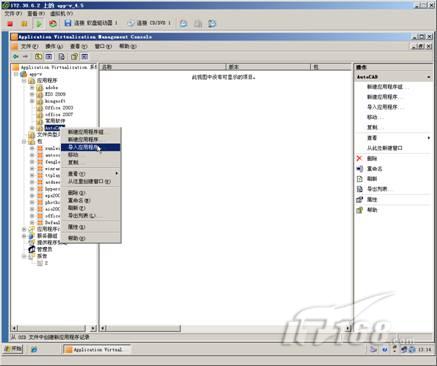Click the floppy drive connect icon
The height and width of the screenshot is (366, 437).
(x=68, y=23)
